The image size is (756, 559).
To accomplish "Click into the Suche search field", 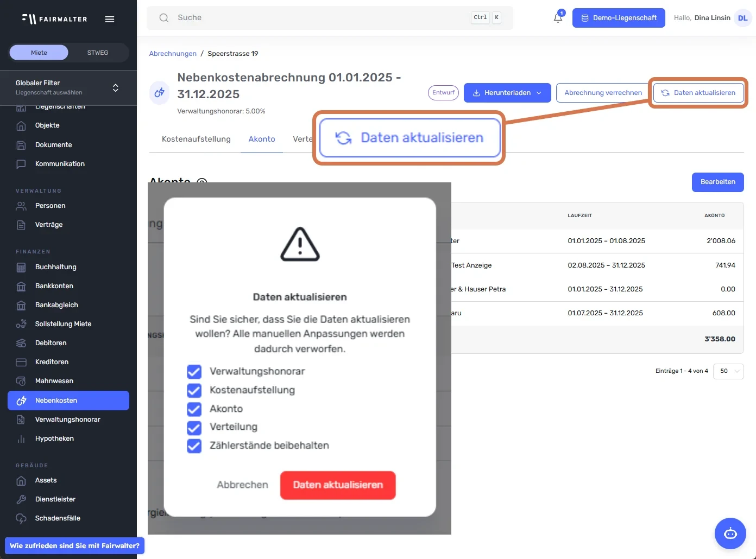I will [x=330, y=18].
